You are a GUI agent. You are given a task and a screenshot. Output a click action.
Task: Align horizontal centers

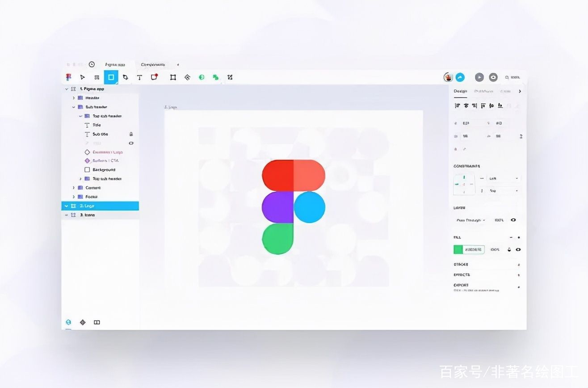(x=466, y=106)
